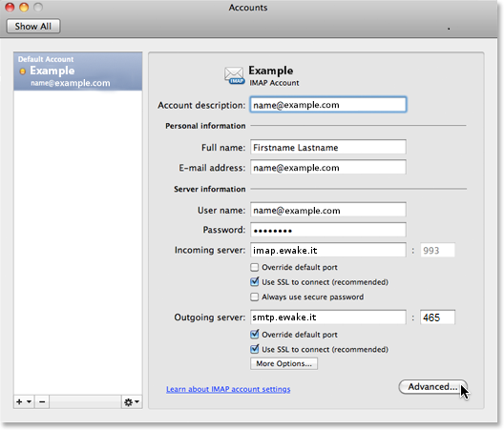Image resolution: width=504 pixels, height=430 pixels.
Task: Focus the Incoming server text field
Action: [x=328, y=250]
